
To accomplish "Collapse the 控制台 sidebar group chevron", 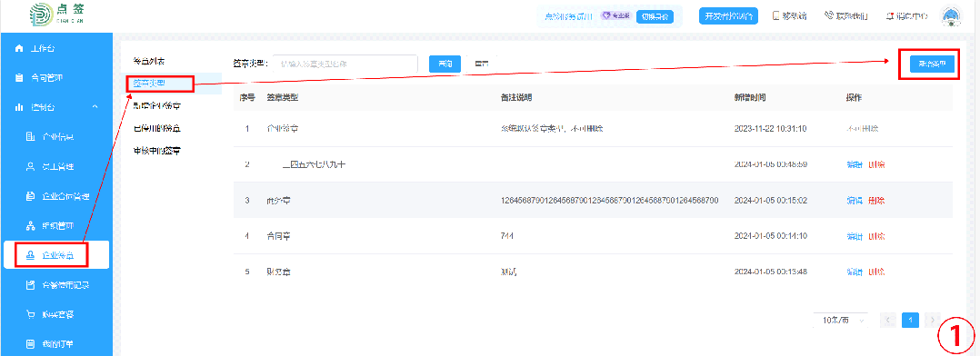I will click(x=95, y=107).
